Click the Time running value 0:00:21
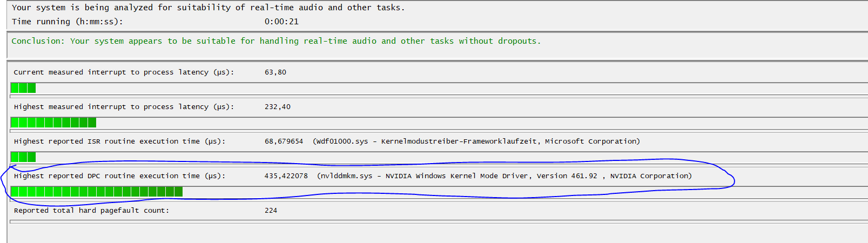 click(281, 22)
